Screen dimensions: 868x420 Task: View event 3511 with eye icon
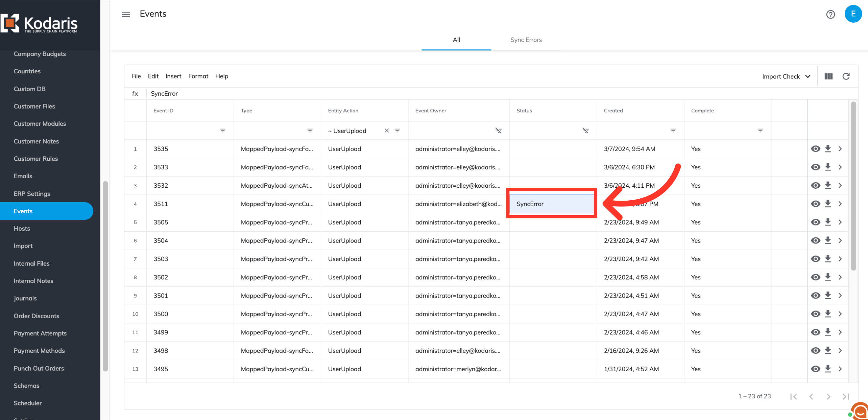click(815, 204)
